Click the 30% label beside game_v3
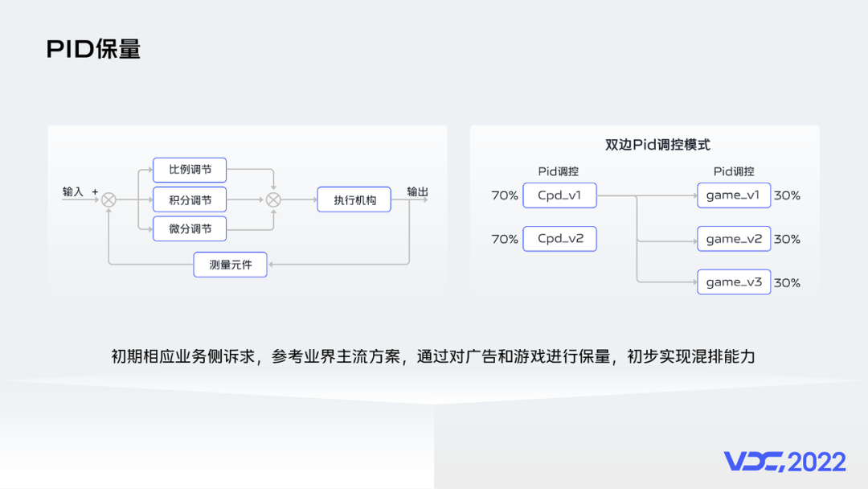Viewport: 868px width, 489px height. (787, 283)
